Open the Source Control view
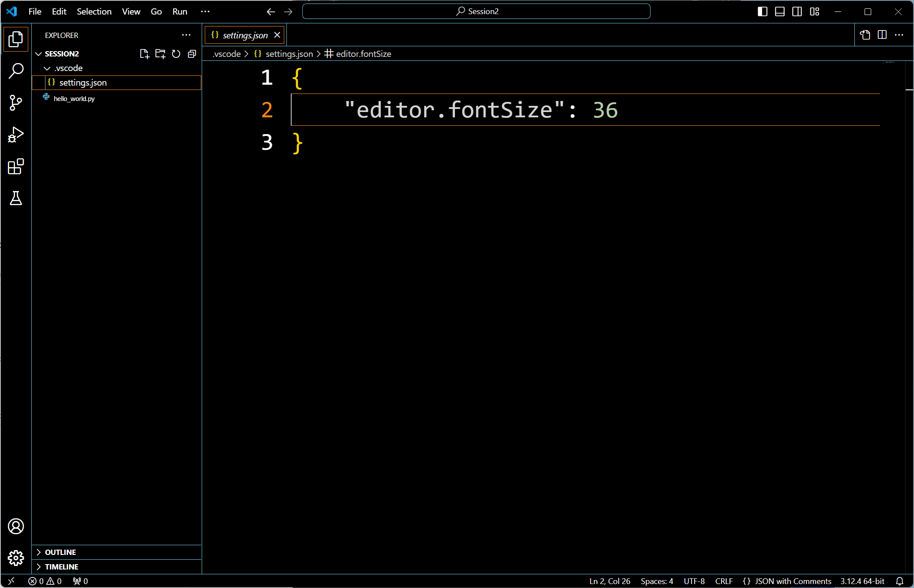This screenshot has width=914, height=588. point(16,103)
